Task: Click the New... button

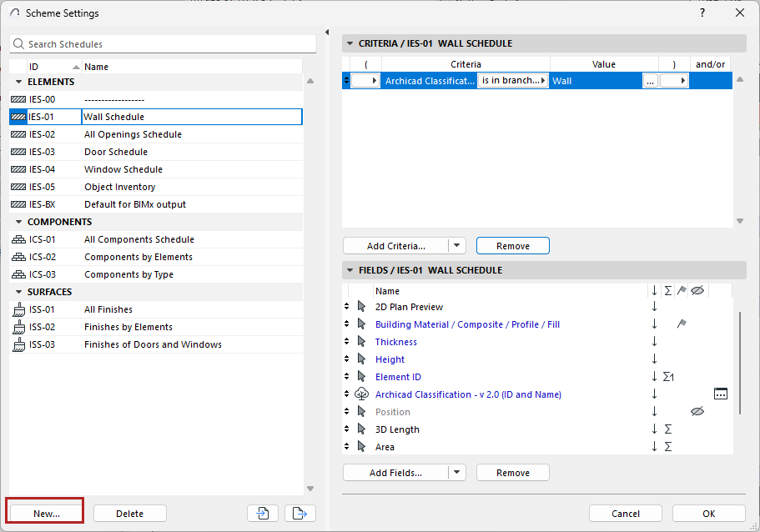Action: click(x=47, y=514)
